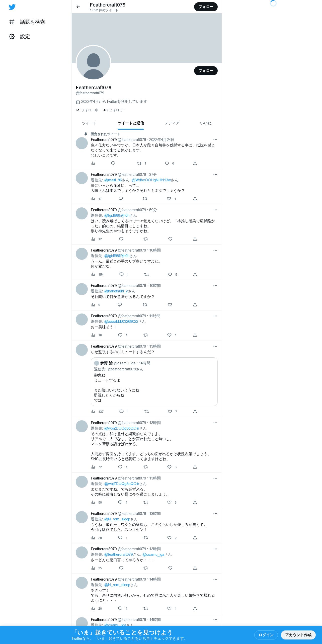Open more menu on 37分 tweet
Screen dimensions: 322x644
pos(215,175)
